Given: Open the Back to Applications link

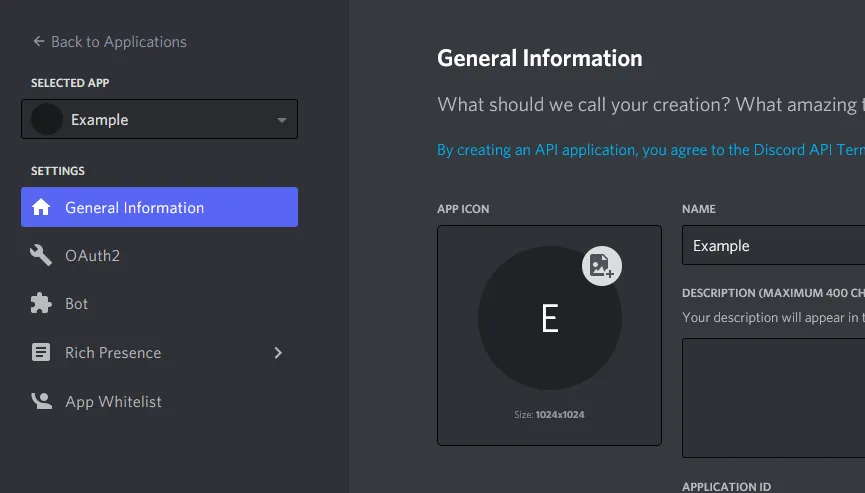Looking at the screenshot, I should click(x=118, y=42).
